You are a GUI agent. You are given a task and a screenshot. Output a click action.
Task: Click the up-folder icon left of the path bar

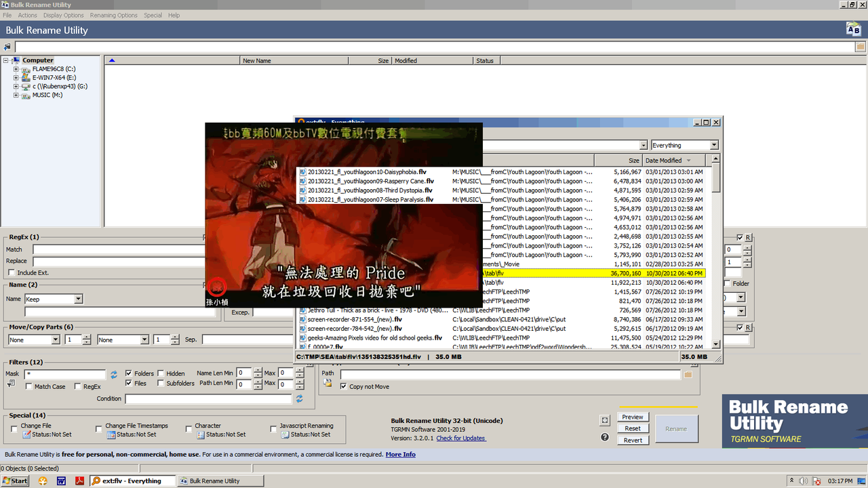[7, 47]
